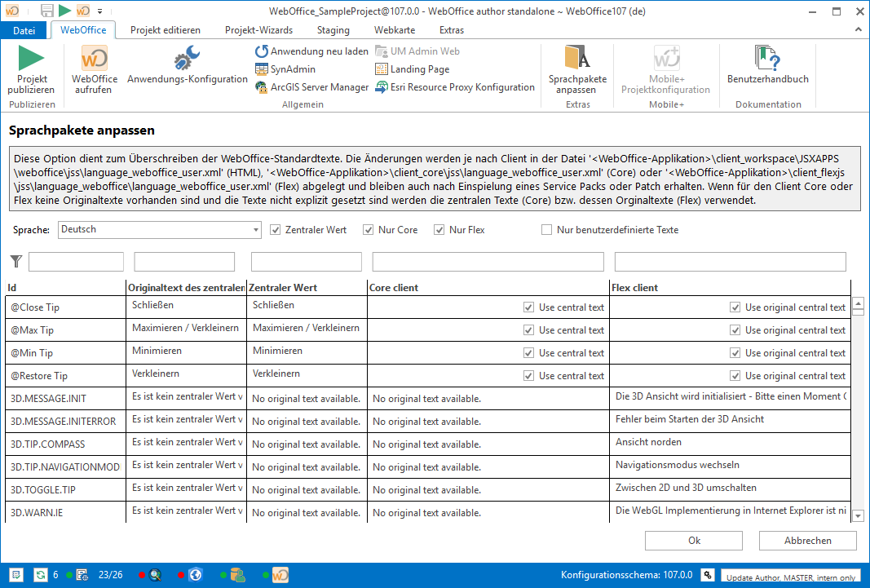Open the Benutzerhandbuch documentation
The height and width of the screenshot is (588, 870).
pos(767,60)
